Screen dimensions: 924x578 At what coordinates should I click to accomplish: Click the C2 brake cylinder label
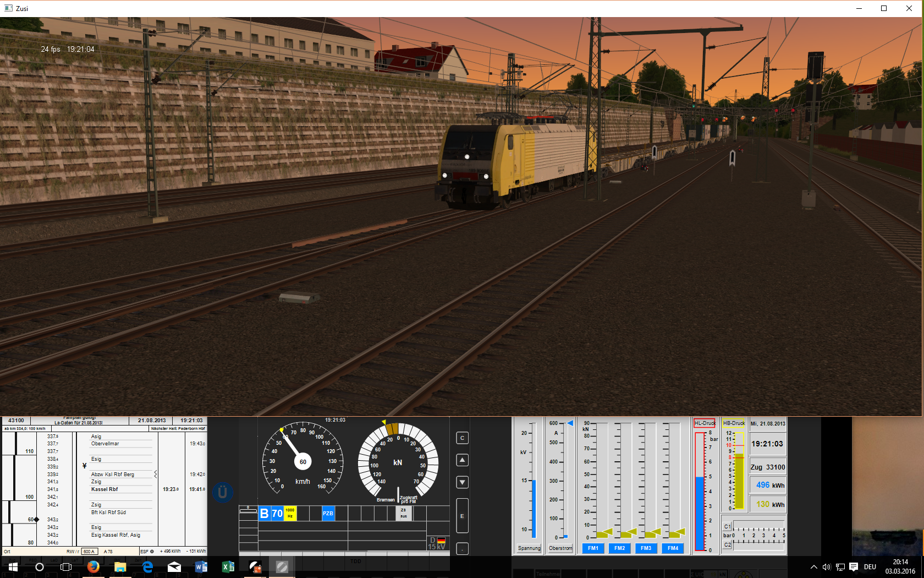727,544
